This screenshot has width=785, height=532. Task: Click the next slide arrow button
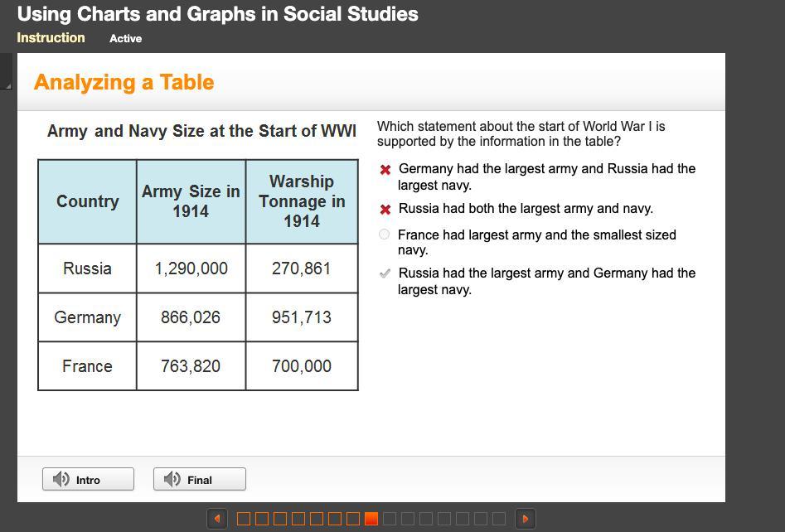coord(525,519)
